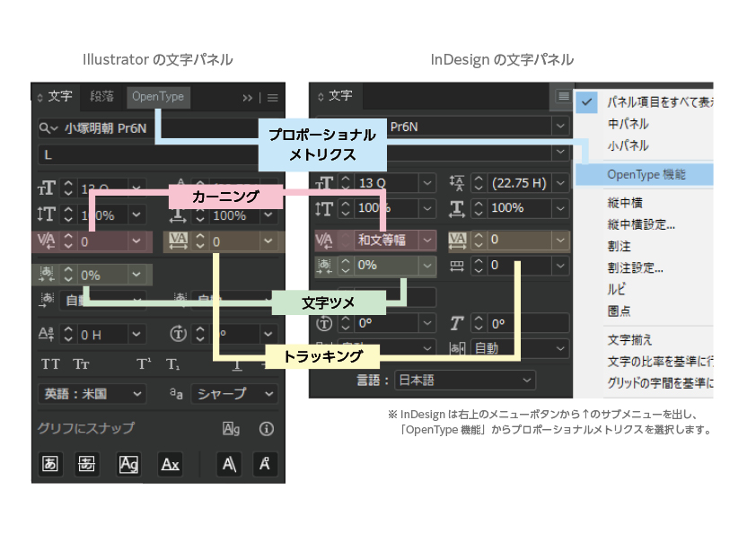756x534 pixels.
Task: Click the info icon on Snap to Glyph row
Action: [x=266, y=428]
